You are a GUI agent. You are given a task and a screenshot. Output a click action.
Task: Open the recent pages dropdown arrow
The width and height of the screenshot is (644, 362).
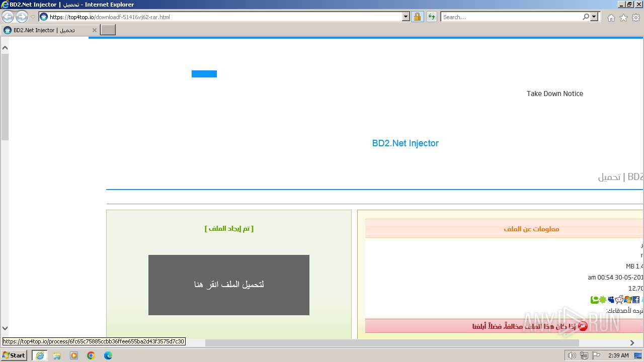(x=33, y=17)
